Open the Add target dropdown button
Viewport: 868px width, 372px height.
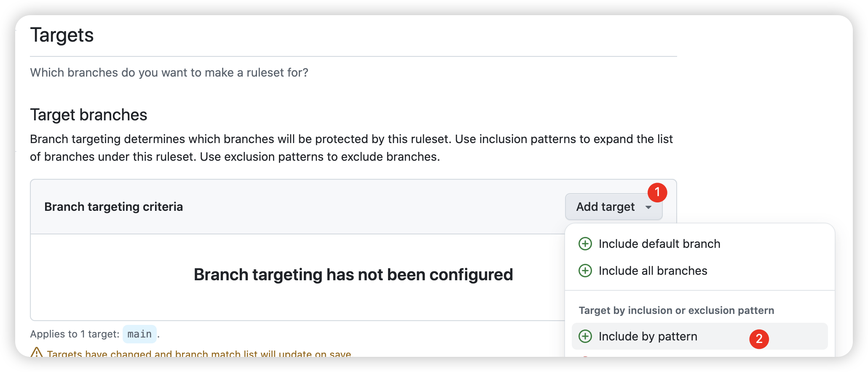605,207
